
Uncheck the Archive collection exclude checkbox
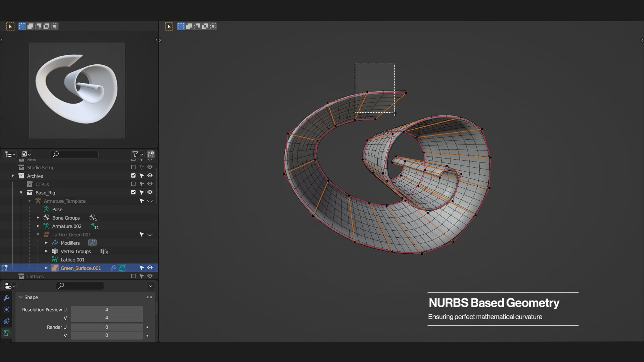133,176
